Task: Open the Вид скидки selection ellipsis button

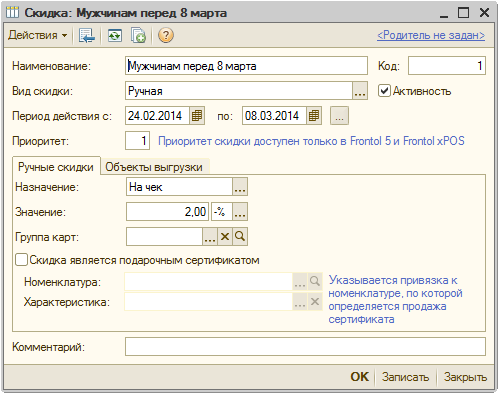Action: tap(360, 91)
